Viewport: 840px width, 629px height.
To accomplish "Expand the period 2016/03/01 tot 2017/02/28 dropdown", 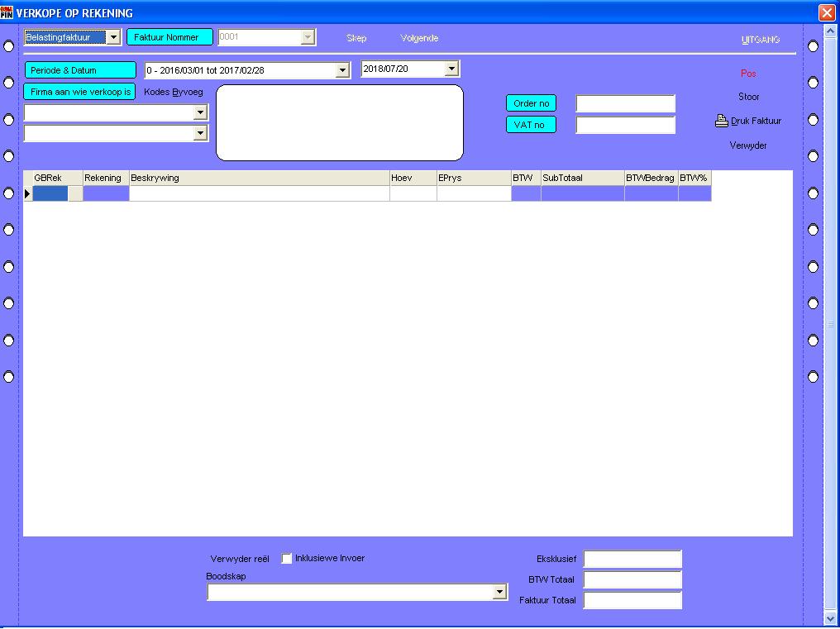I will pos(343,70).
